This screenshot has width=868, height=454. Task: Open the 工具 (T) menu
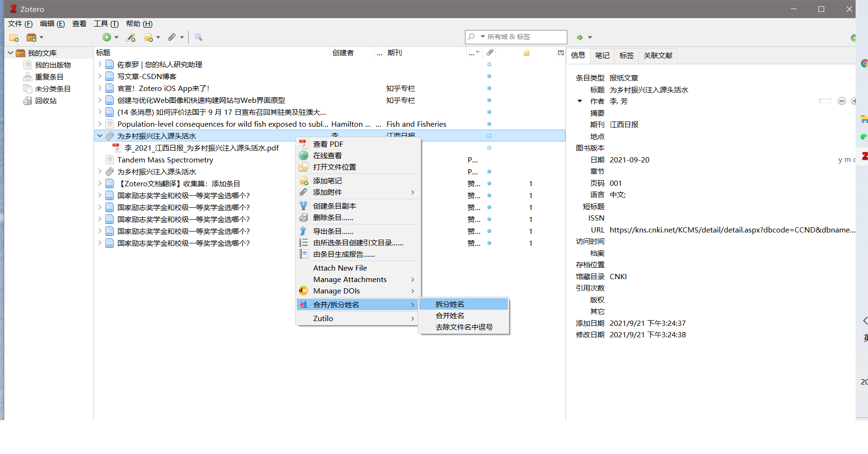click(106, 24)
